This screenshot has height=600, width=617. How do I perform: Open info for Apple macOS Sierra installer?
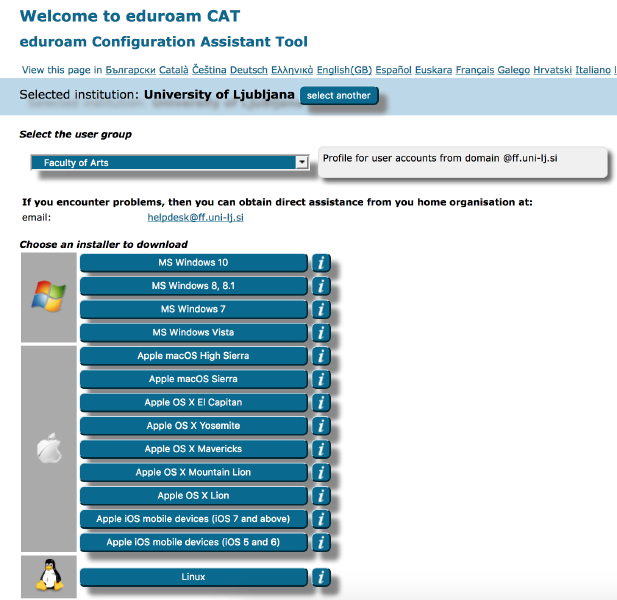tap(321, 379)
